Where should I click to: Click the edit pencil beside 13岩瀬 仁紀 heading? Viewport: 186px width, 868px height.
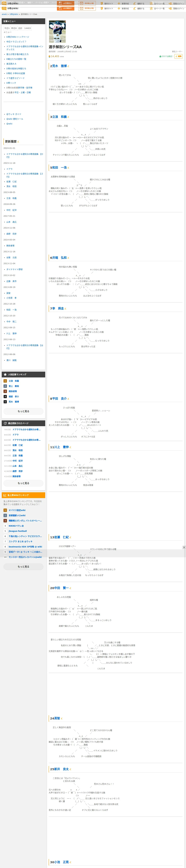coord(70,537)
